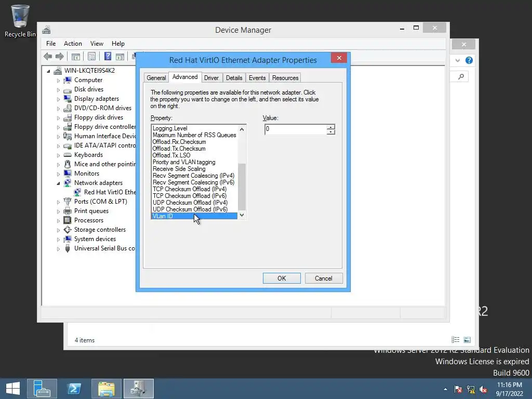The width and height of the screenshot is (532, 399).
Task: Show hidden tray icons arrow
Action: (445, 389)
